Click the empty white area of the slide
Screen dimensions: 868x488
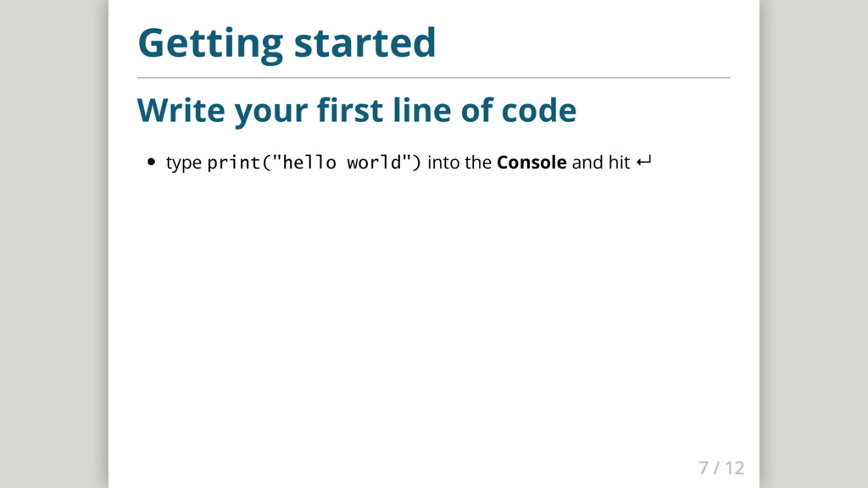coord(433,322)
